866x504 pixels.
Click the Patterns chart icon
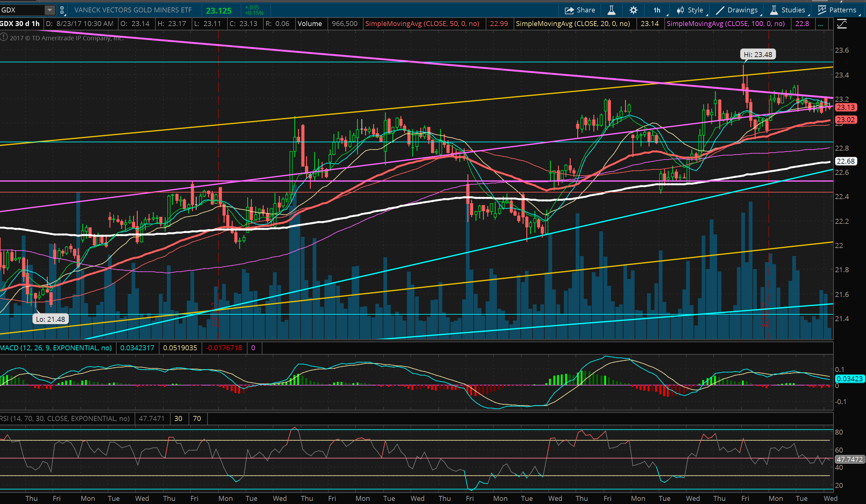(837, 10)
